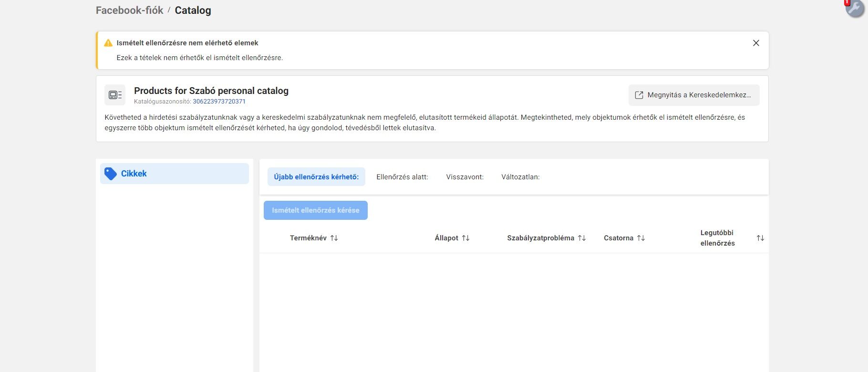Click the Ismételt ellenőrzés kérése button
Image resolution: width=868 pixels, height=372 pixels.
316,210
